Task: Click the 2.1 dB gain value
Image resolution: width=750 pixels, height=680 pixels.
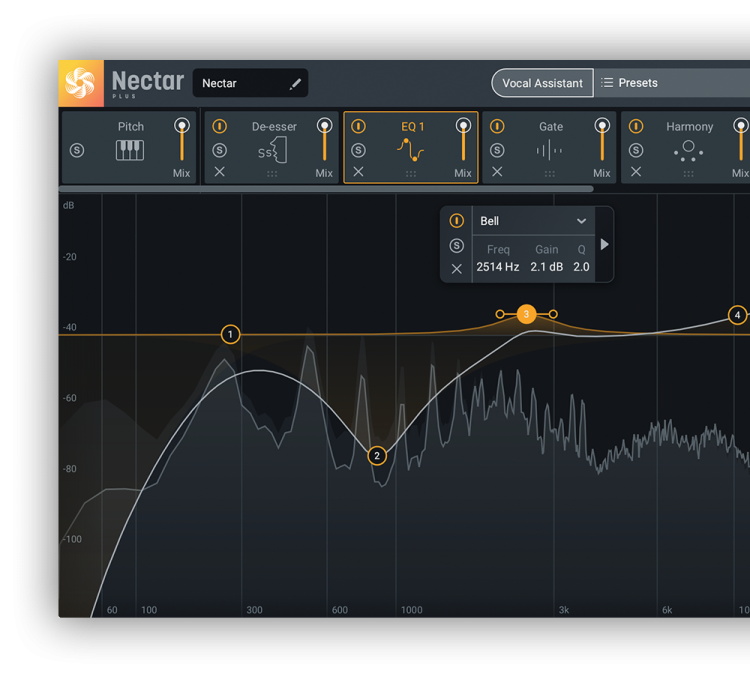Action: tap(546, 267)
